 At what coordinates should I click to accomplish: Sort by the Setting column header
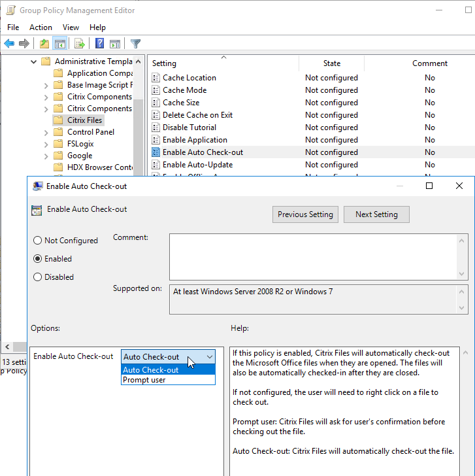click(x=223, y=63)
